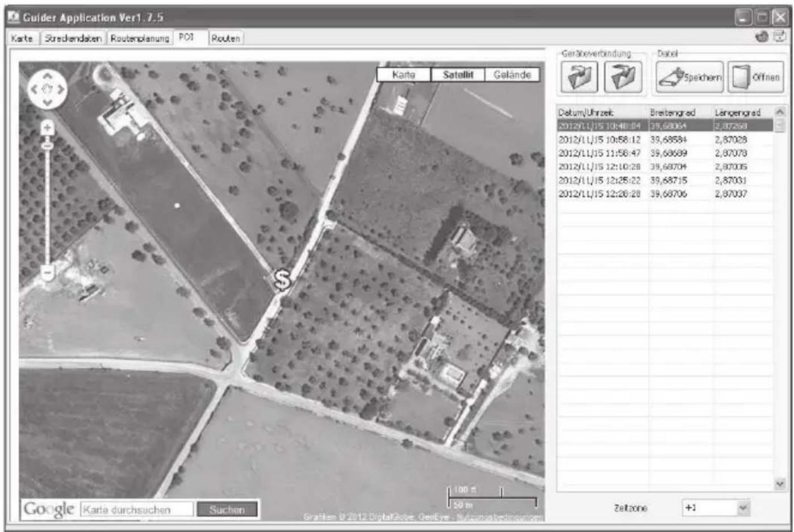
Task: Select the POI row timed 10:58:12
Action: point(665,139)
